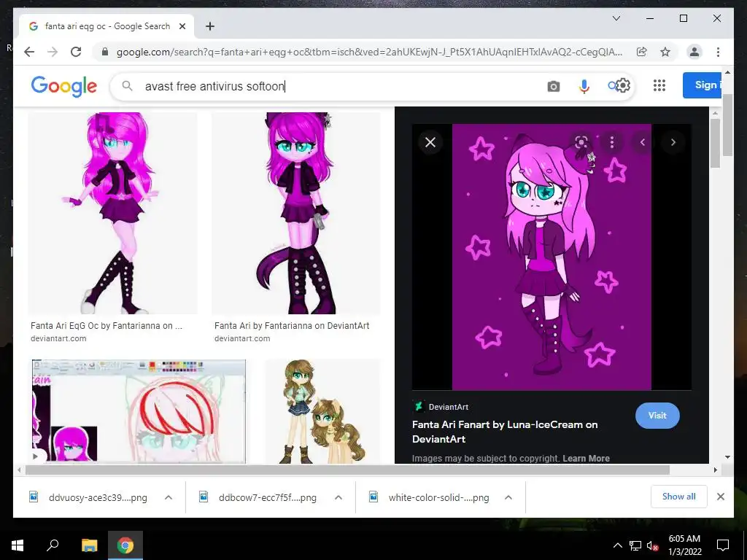Open the large Fanta Ari fanart preview image
Image resolution: width=747 pixels, height=560 pixels.
click(x=551, y=257)
